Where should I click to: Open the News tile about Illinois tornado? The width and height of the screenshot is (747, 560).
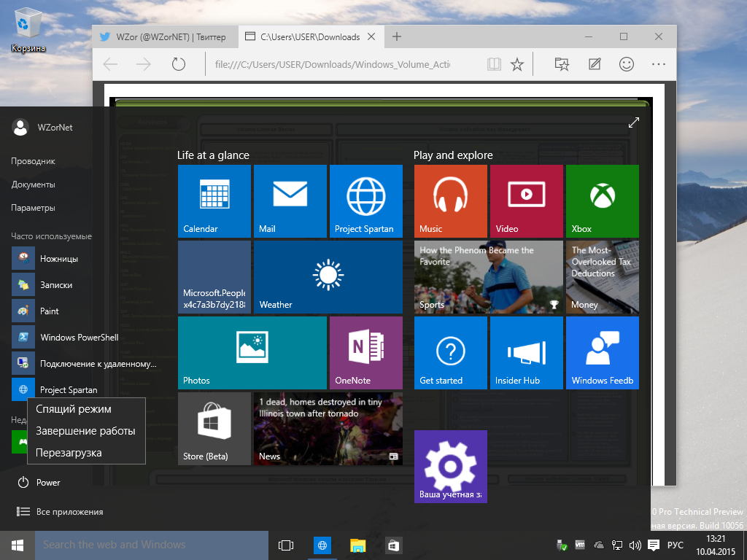click(x=328, y=429)
